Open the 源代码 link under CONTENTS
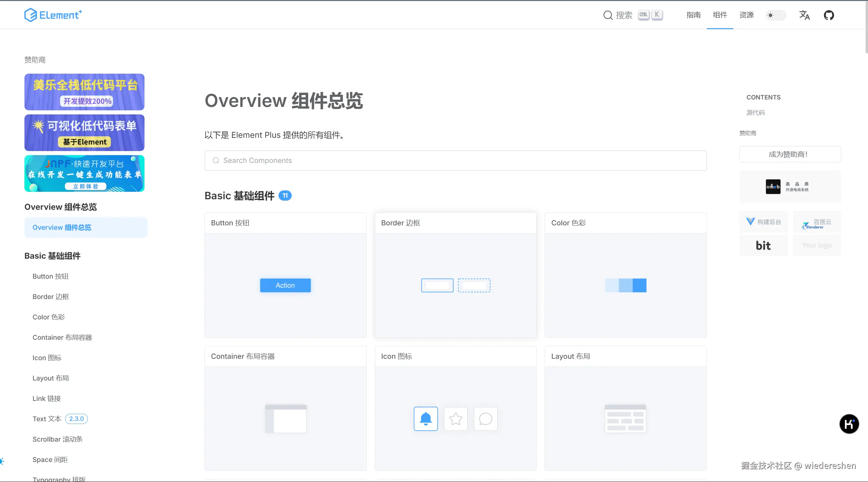Viewport: 868px width, 482px height. (755, 112)
